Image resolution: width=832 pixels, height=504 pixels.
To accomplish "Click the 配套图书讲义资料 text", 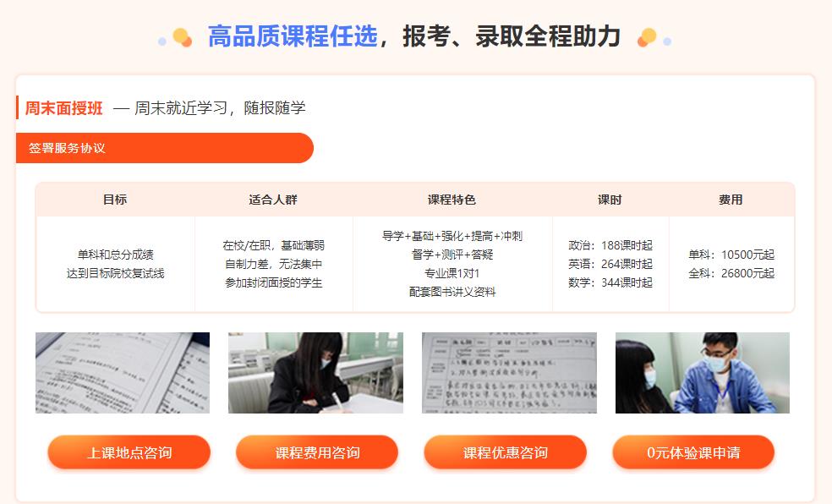I will point(452,292).
